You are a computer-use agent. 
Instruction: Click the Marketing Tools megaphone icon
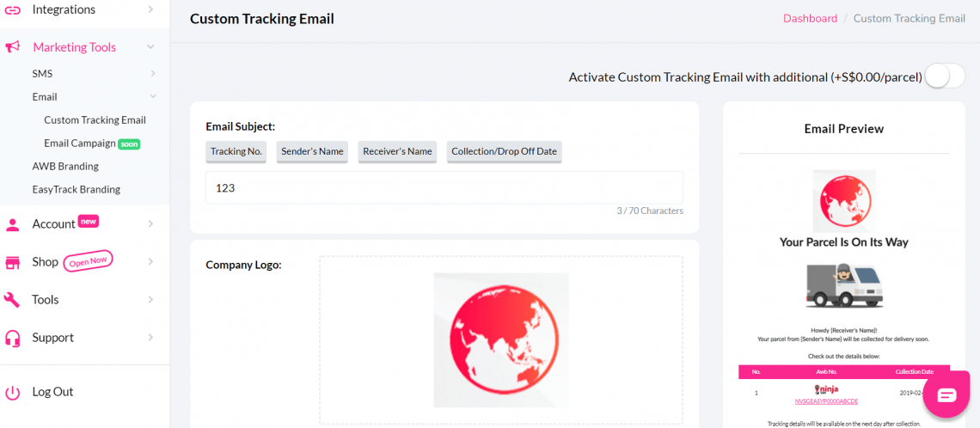click(12, 47)
